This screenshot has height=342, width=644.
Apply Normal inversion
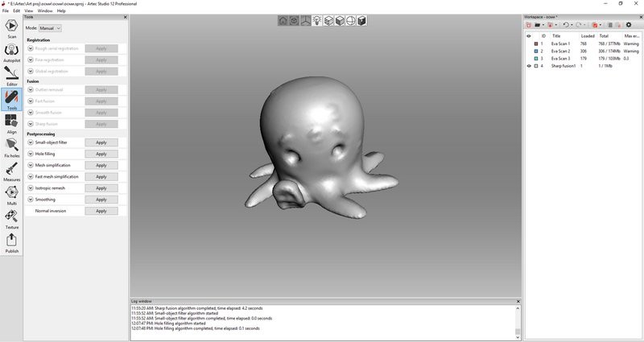[101, 211]
